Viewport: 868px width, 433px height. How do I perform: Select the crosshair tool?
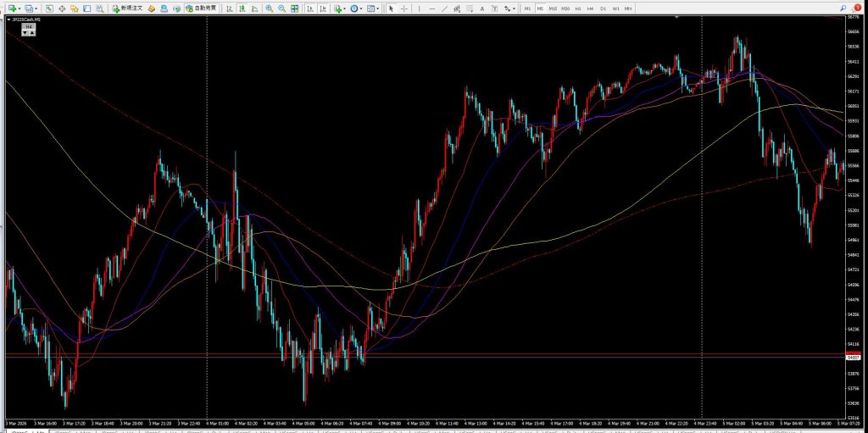click(x=403, y=8)
